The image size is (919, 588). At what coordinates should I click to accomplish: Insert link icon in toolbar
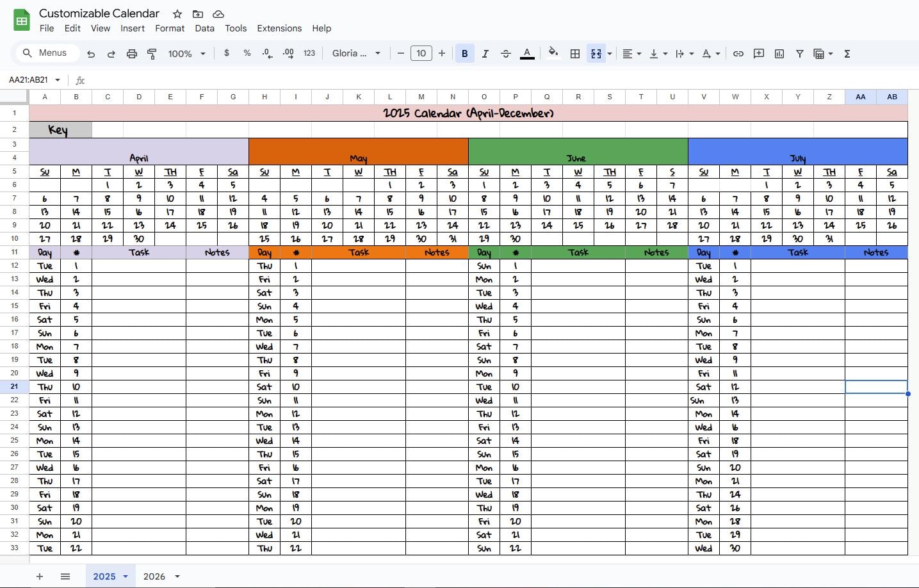click(738, 54)
